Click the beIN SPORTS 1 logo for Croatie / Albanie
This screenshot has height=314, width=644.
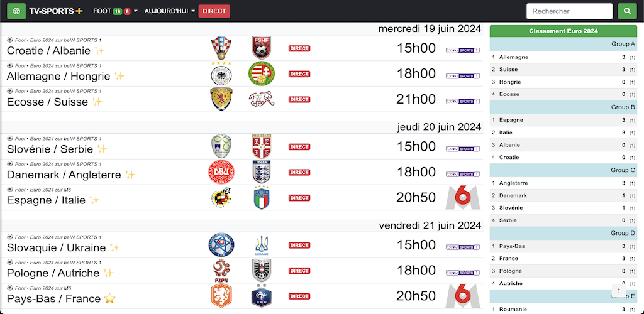[463, 50]
